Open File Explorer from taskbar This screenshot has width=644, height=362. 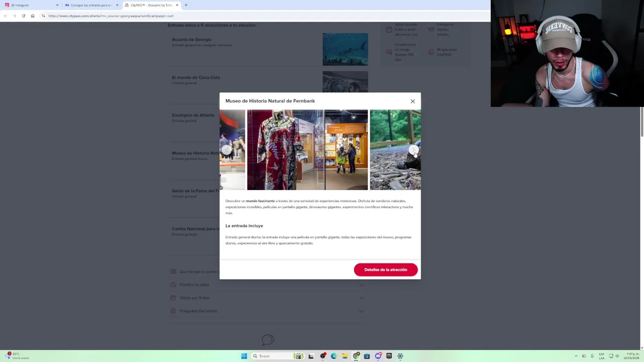(345, 356)
